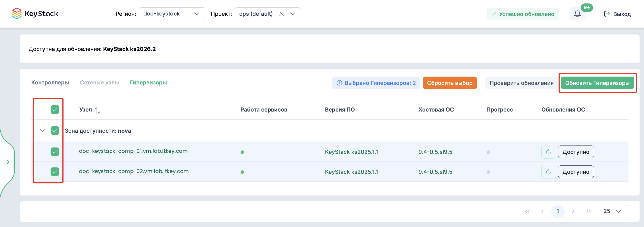Screen dimensions: 644x227
Task: Jump to the last page
Action: 588,211
